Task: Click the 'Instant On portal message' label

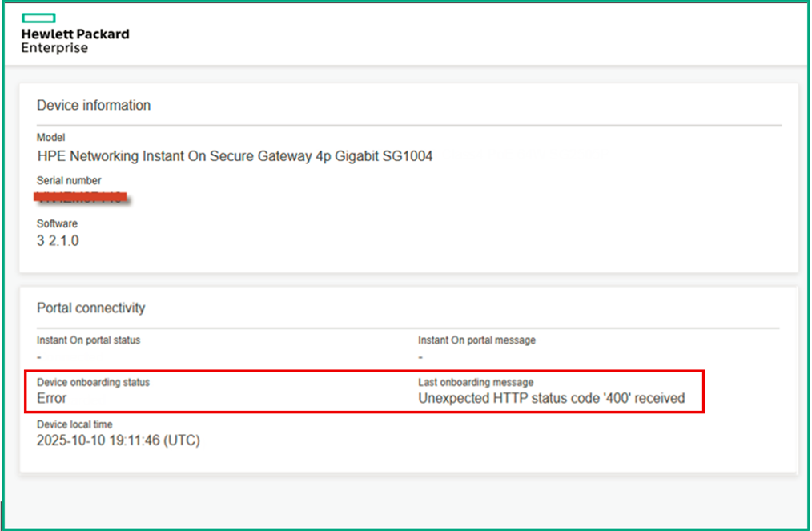Action: click(477, 340)
